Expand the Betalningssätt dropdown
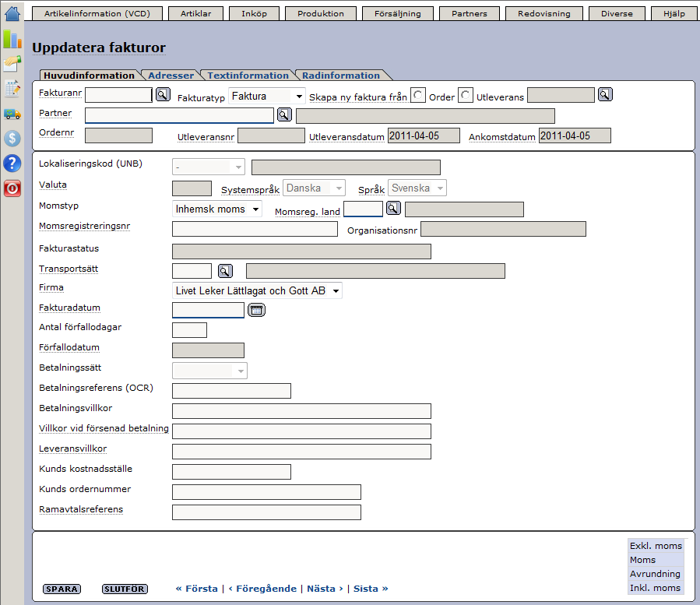This screenshot has height=605, width=700. pyautogui.click(x=209, y=371)
